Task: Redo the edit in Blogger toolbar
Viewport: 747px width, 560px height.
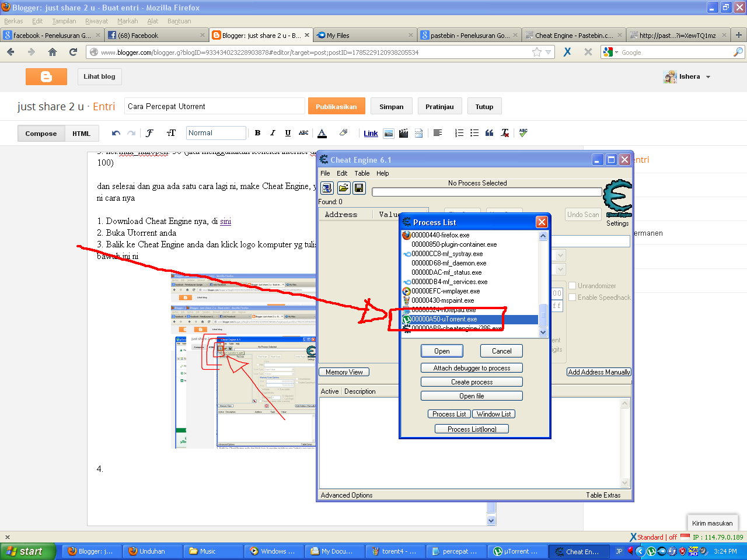Action: point(131,133)
